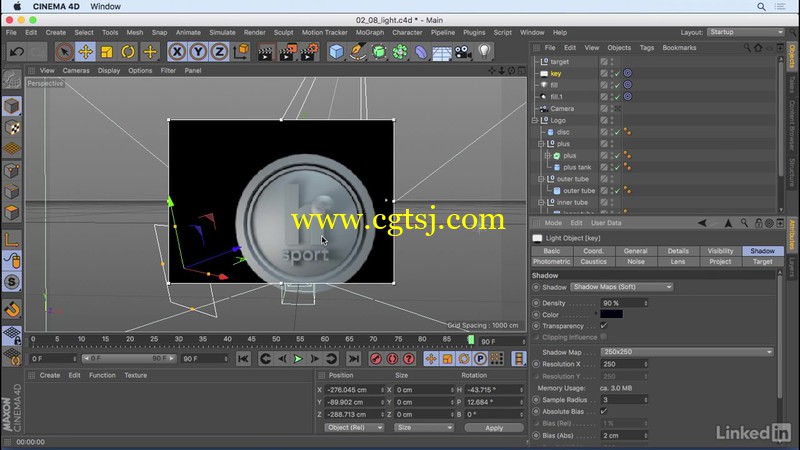Go to start of animation
800x450 pixels.
click(x=243, y=359)
